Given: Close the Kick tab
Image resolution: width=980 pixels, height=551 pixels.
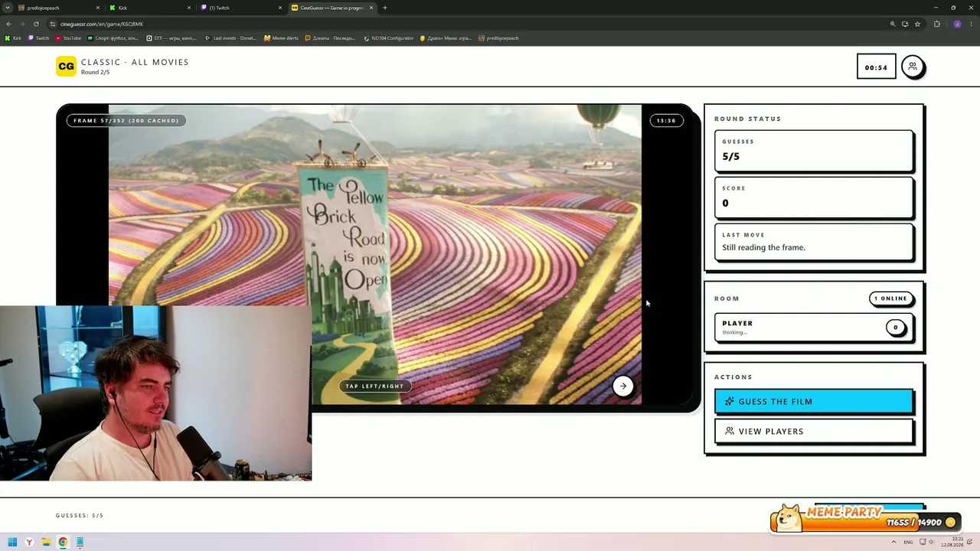Looking at the screenshot, I should click(x=189, y=8).
